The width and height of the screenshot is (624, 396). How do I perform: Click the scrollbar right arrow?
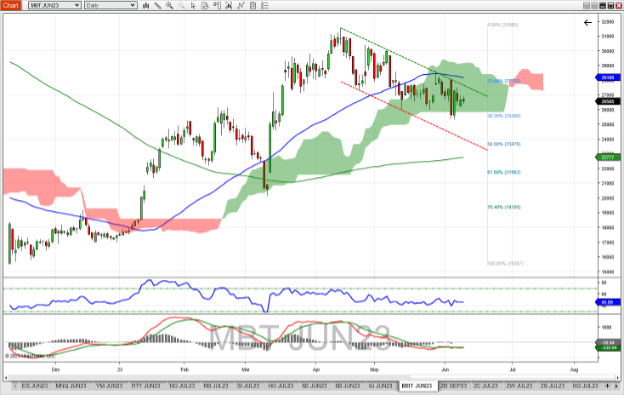(617, 377)
